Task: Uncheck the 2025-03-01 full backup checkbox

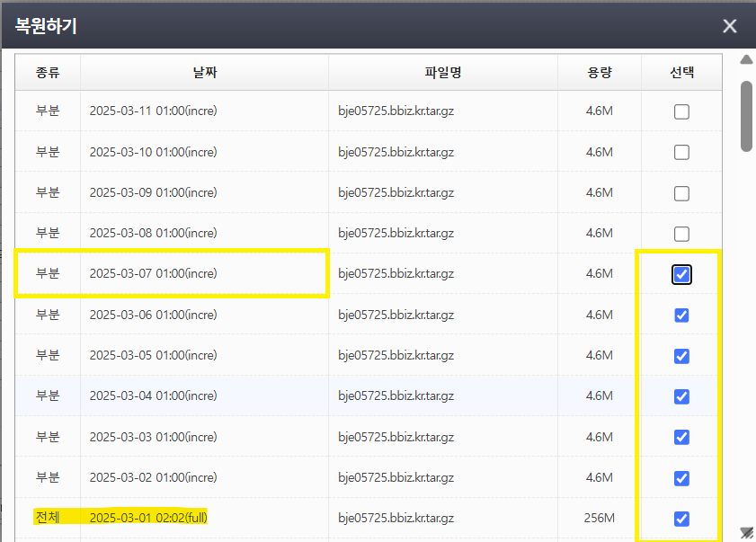Action: click(x=681, y=518)
